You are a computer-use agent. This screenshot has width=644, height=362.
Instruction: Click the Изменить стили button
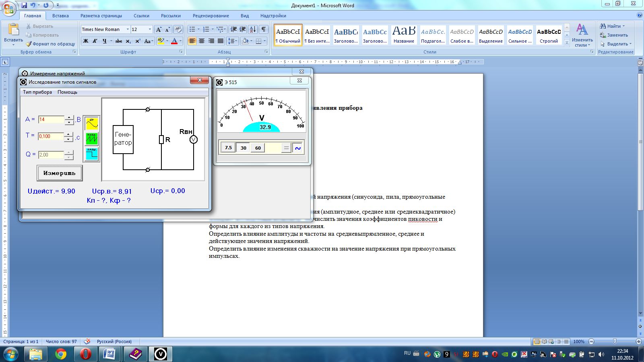coord(582,35)
